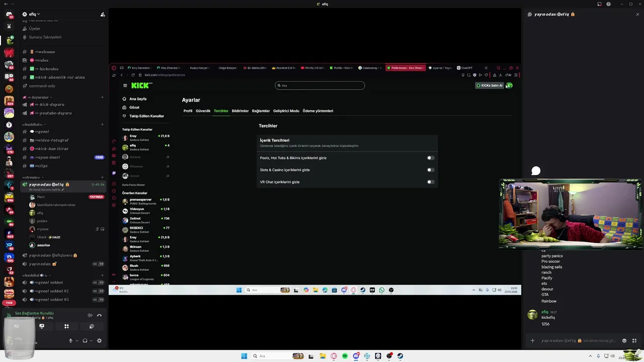Viewport: 644px width, 362px height.
Task: Click invite members icon beside efiq header
Action: click(103, 14)
